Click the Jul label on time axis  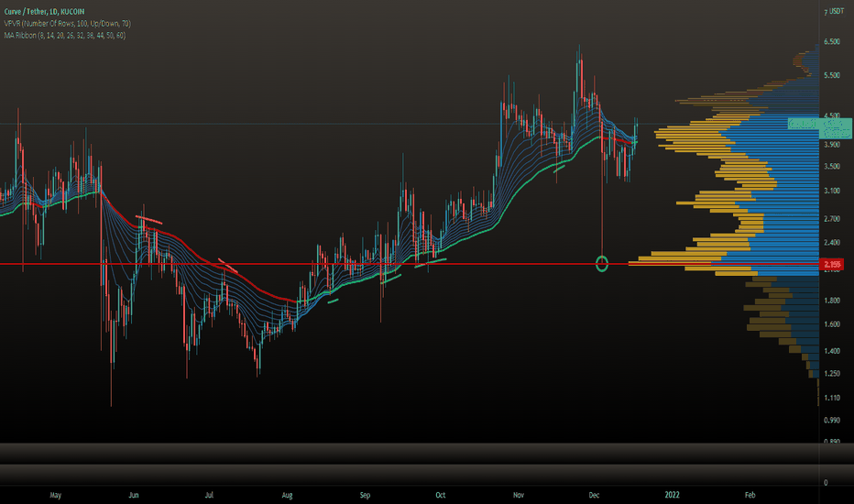click(x=209, y=495)
